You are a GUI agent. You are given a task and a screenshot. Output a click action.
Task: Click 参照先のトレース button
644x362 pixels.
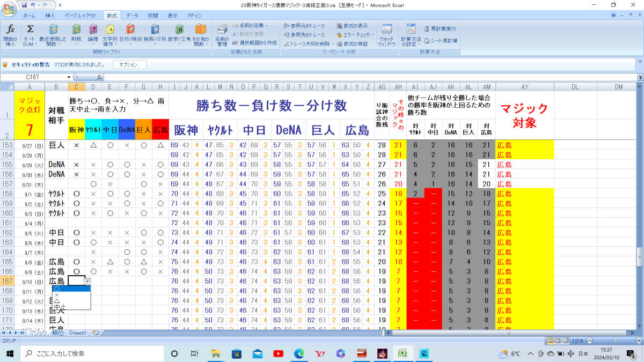point(304,34)
